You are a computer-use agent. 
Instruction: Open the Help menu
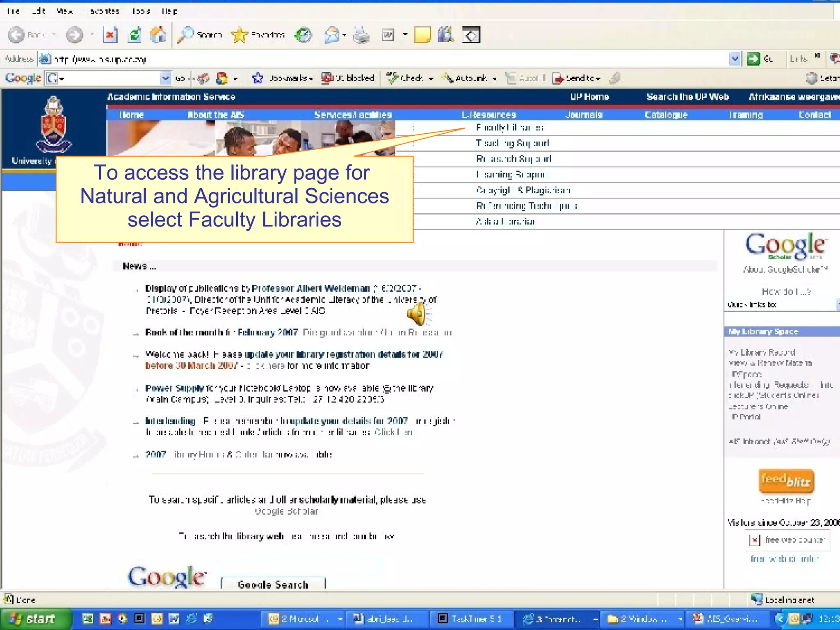tap(169, 11)
